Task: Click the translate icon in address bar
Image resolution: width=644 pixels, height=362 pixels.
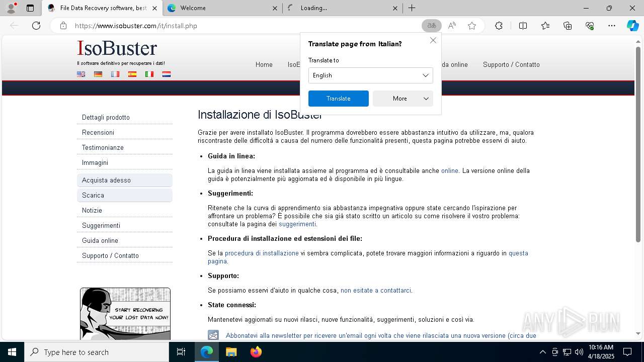Action: click(x=432, y=26)
